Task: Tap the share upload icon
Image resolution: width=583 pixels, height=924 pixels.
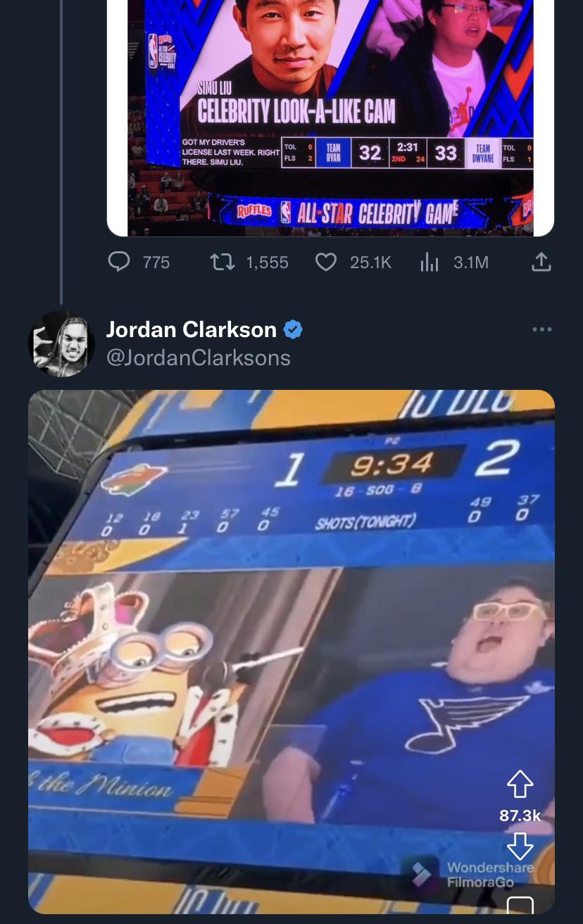Action: (x=540, y=262)
